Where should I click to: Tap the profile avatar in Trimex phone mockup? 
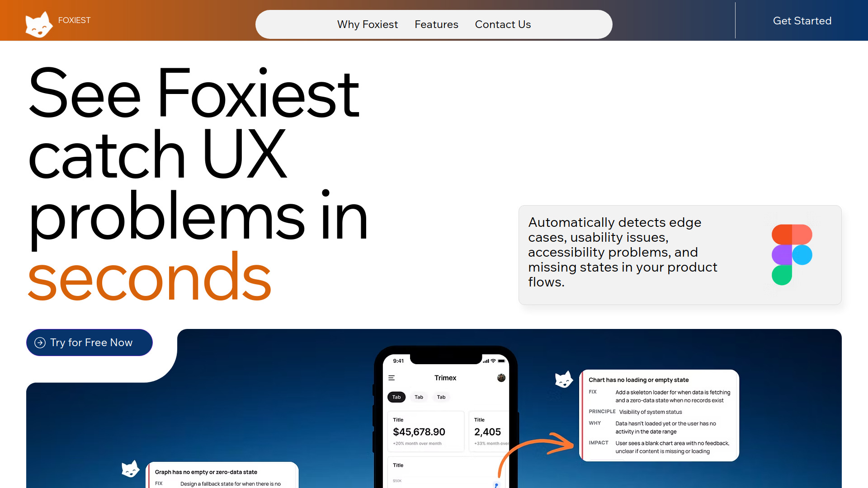click(x=501, y=378)
